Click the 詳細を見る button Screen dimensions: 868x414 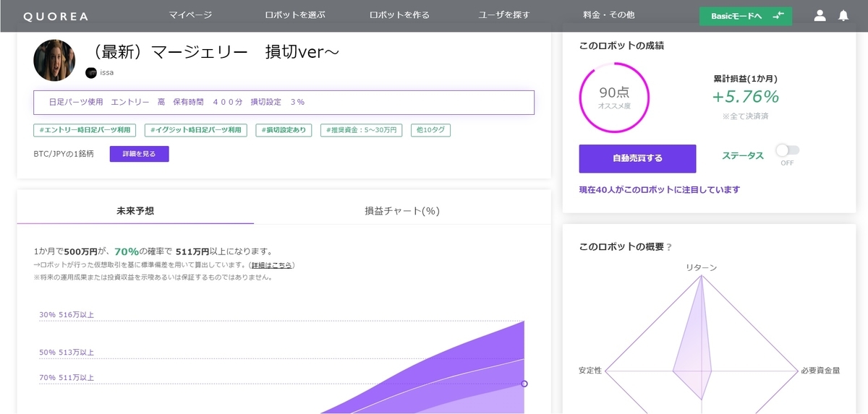pos(139,154)
